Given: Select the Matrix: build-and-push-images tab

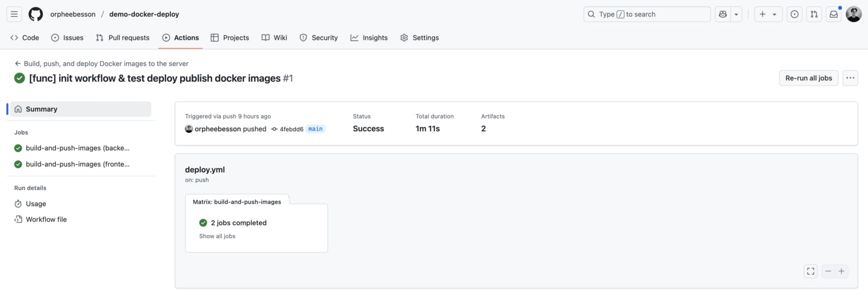Looking at the screenshot, I should click(237, 202).
